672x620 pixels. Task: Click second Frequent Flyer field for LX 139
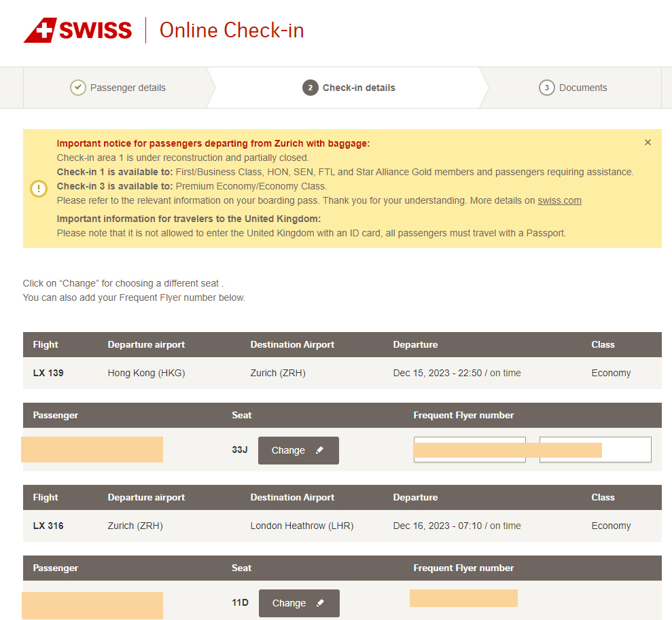tap(626, 450)
